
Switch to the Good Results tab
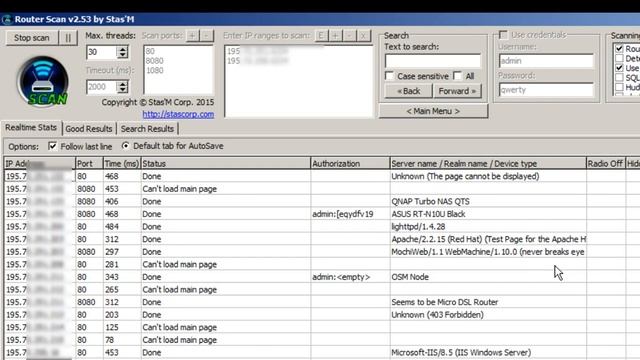pyautogui.click(x=89, y=129)
